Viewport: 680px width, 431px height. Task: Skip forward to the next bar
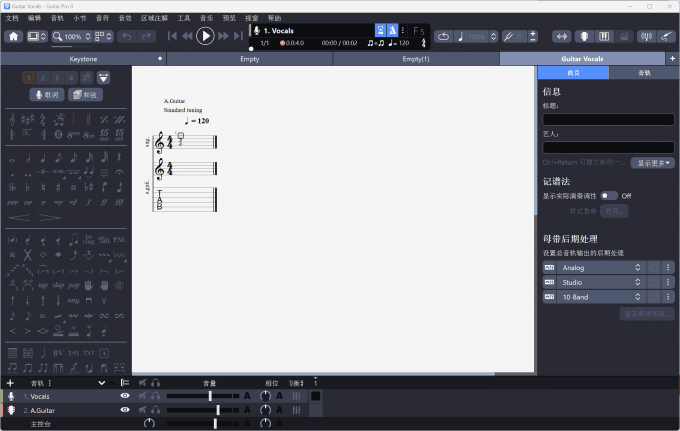223,36
